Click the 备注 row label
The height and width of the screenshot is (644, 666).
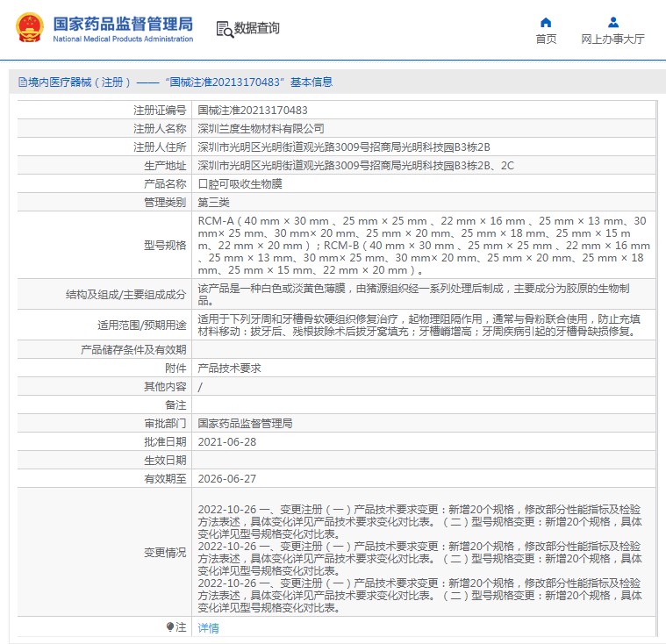tap(175, 404)
